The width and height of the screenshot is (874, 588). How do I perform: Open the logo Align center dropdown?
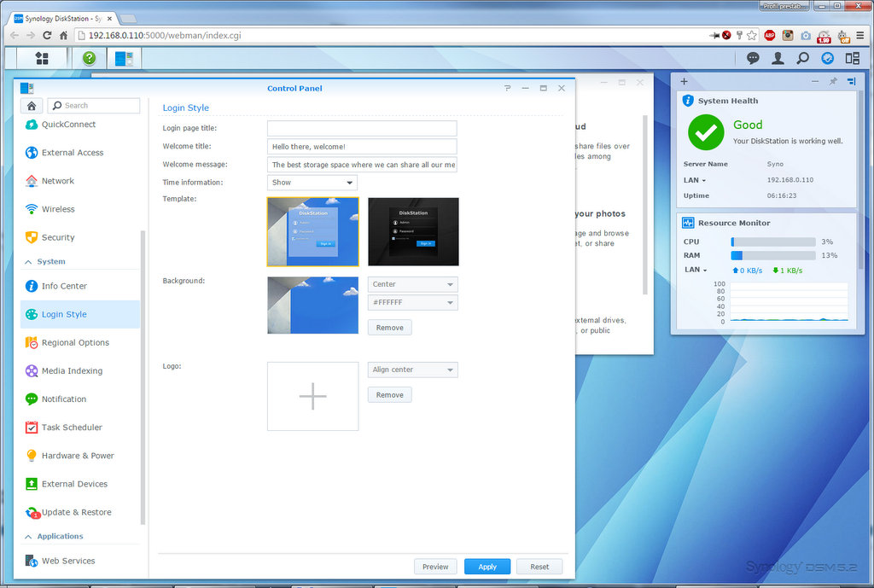[x=413, y=370]
